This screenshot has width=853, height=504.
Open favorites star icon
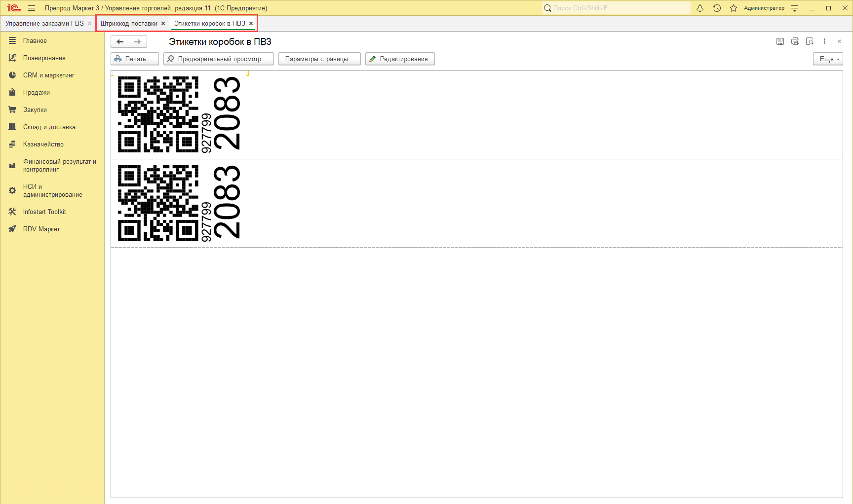point(734,8)
